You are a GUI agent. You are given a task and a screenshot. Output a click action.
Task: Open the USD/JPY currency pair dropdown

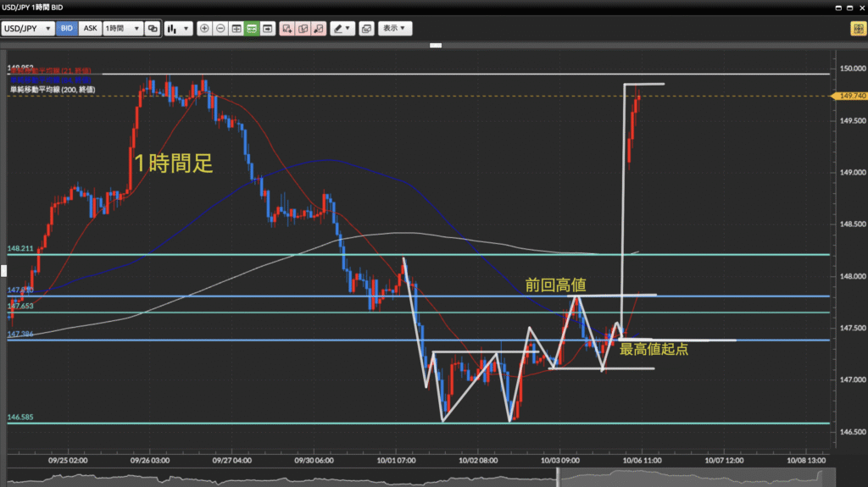pyautogui.click(x=28, y=28)
